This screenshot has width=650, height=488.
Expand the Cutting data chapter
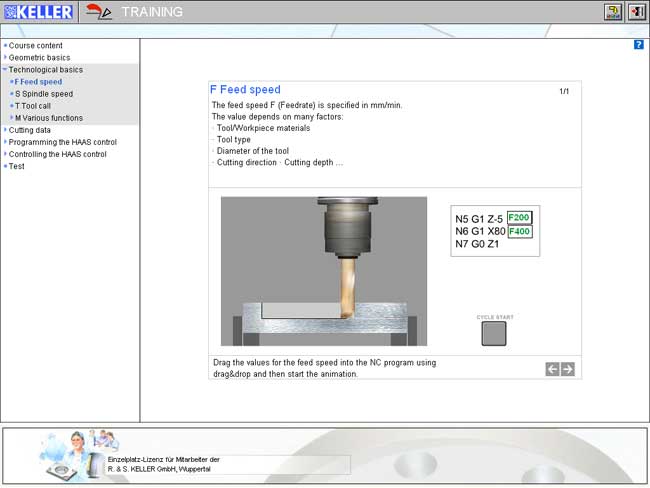click(29, 130)
